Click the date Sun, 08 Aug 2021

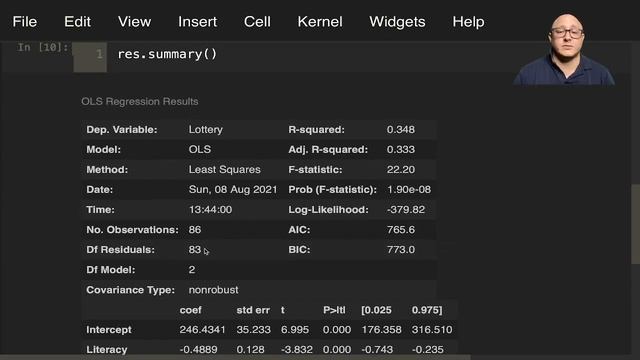pos(233,190)
